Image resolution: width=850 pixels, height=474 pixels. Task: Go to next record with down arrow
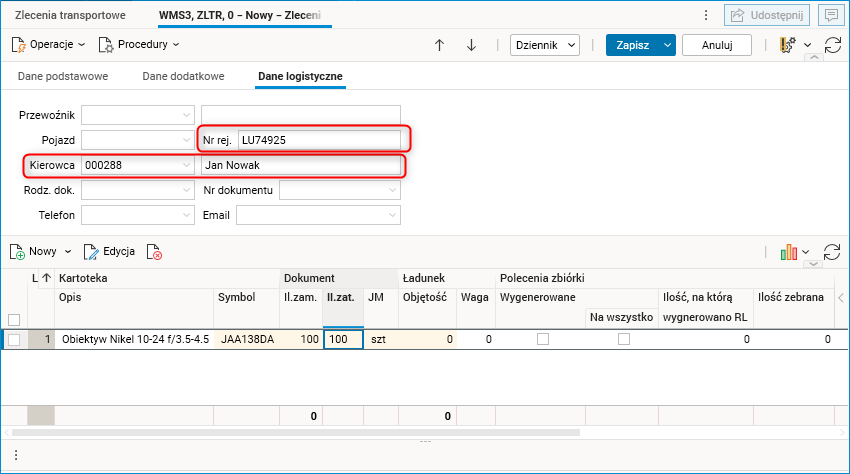click(472, 45)
